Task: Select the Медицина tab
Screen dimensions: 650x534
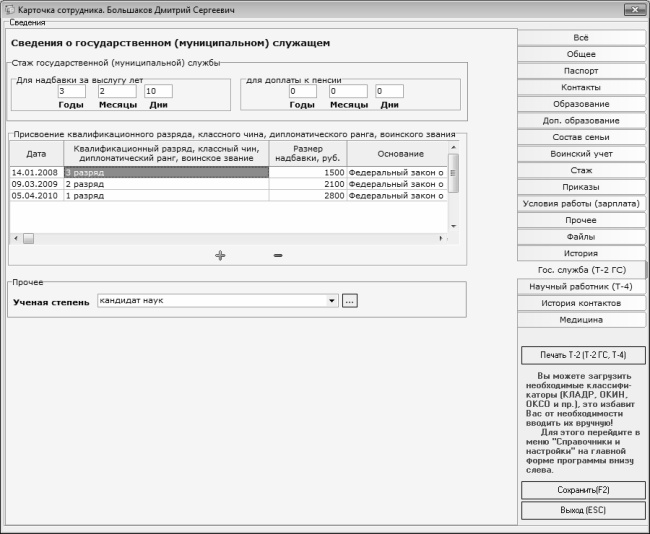Action: point(581,320)
